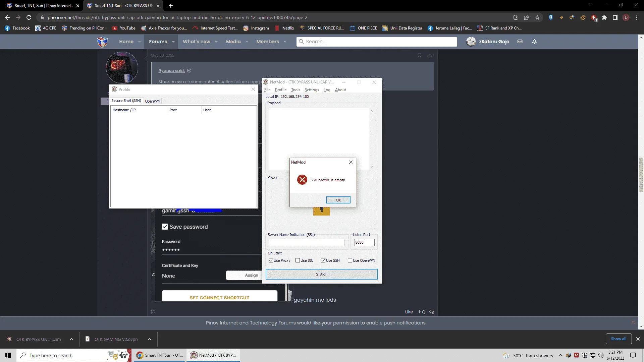
Task: Click the reply arrow icon on the post
Action: point(432,312)
